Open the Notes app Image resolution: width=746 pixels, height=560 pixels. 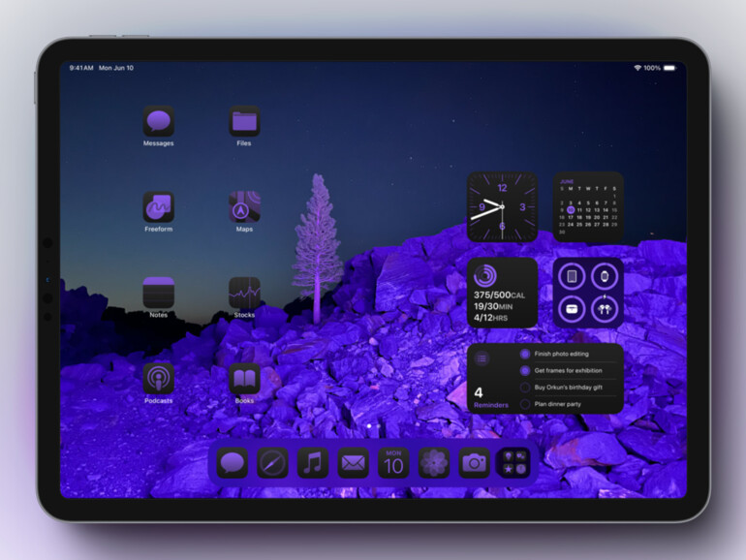click(159, 293)
